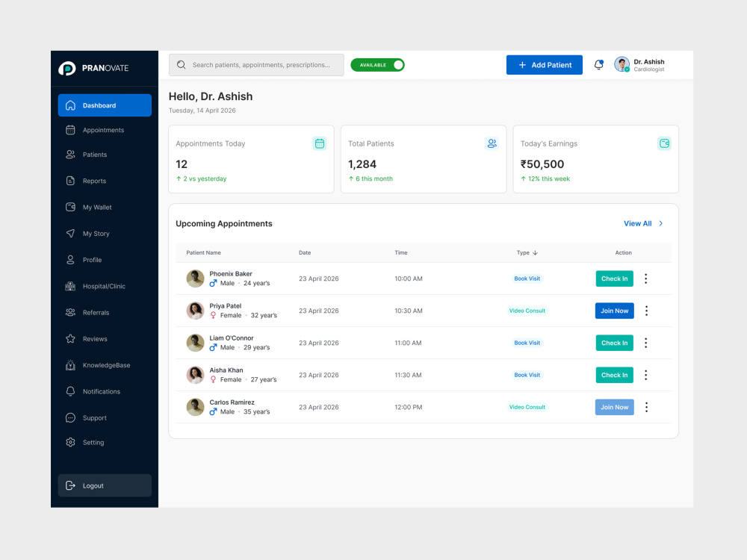Open more options for Priya Patel
The image size is (747, 560).
pos(646,311)
